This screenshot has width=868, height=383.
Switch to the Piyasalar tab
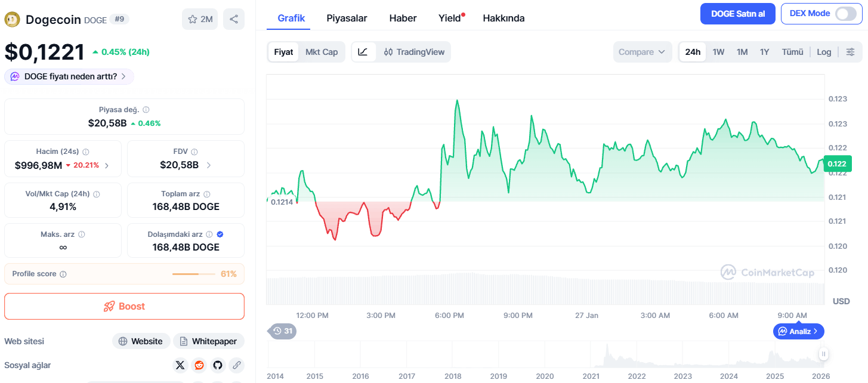[x=347, y=18]
